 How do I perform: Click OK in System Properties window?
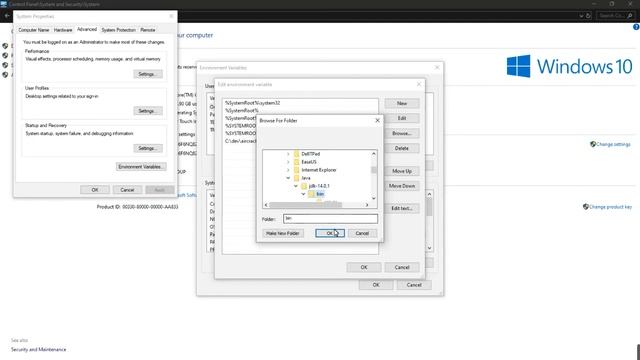(95, 190)
